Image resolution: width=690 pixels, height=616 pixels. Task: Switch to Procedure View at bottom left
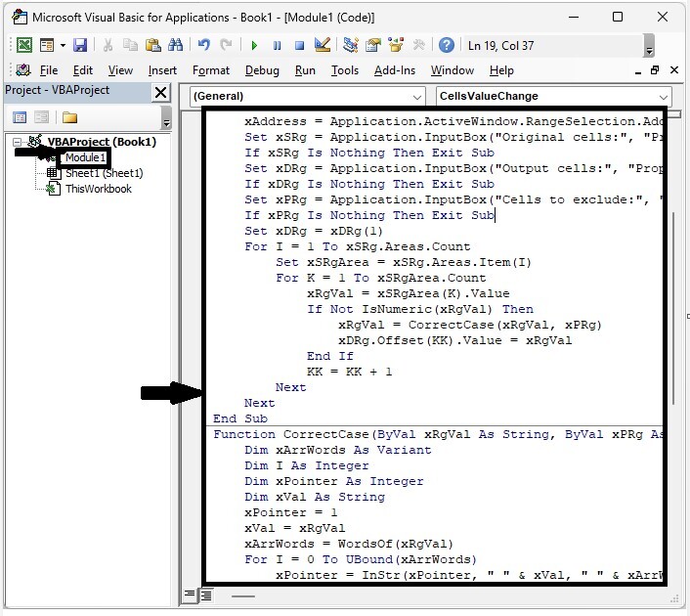click(191, 594)
